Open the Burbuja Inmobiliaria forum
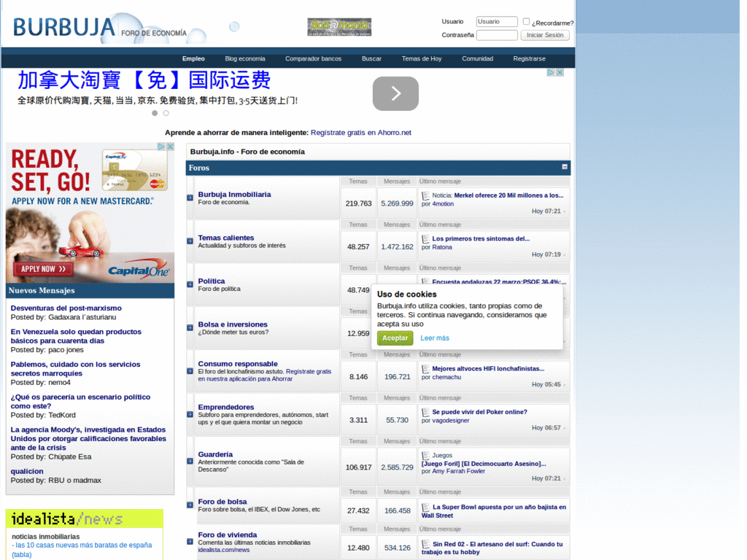747x560 pixels. (x=234, y=194)
